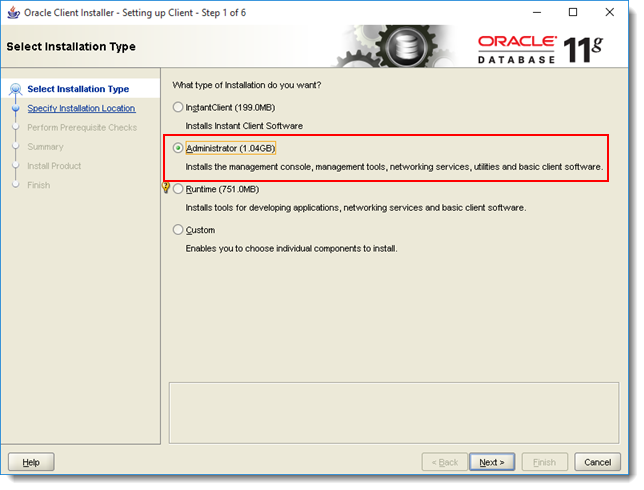This screenshot has width=644, height=490.
Task: Open the Help button
Action: point(31,462)
